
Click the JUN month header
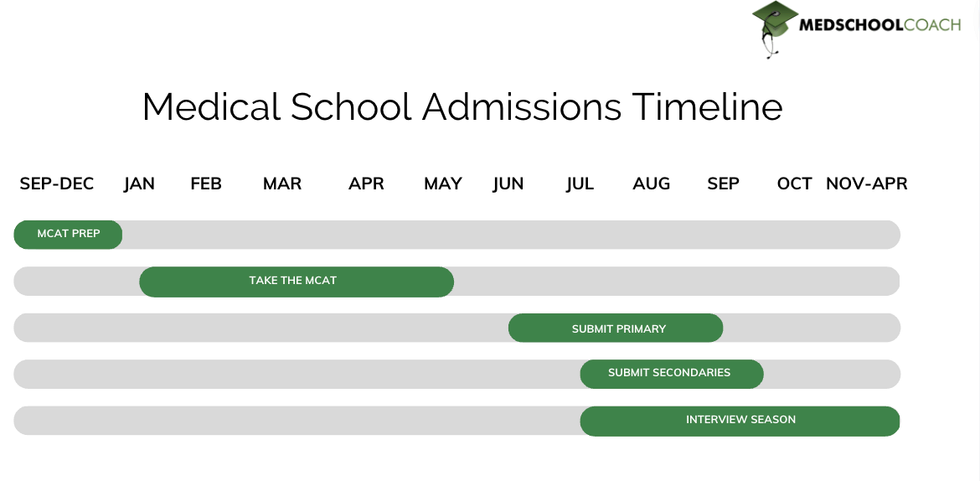(x=508, y=184)
